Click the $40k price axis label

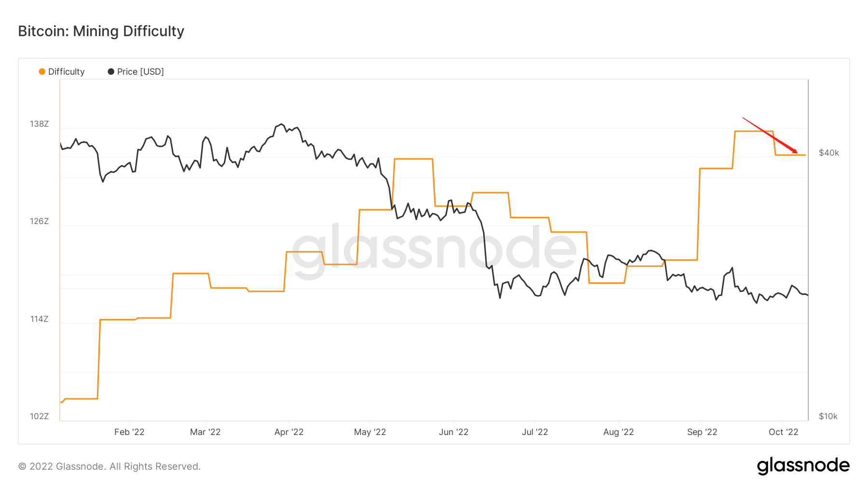829,153
